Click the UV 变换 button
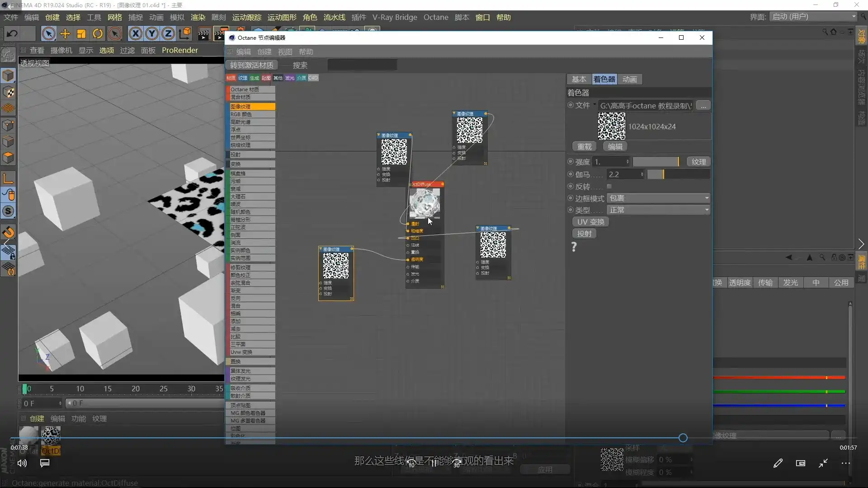The width and height of the screenshot is (868, 488). [590, 222]
